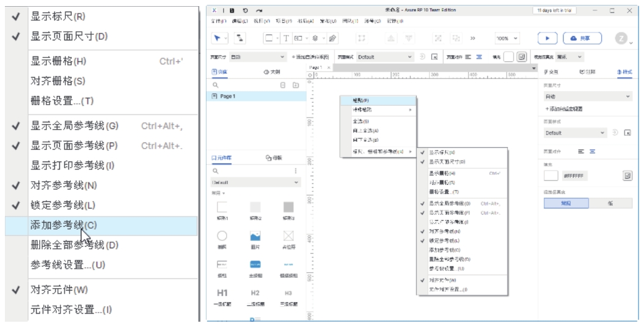Viewport: 644px width, 326px height.
Task: Click the Save disk icon in title bar
Action: click(232, 11)
